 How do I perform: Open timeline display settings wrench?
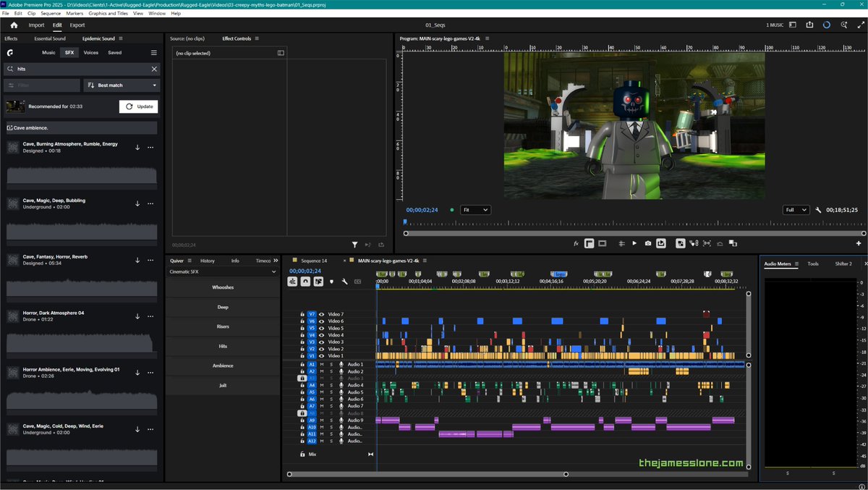click(345, 282)
